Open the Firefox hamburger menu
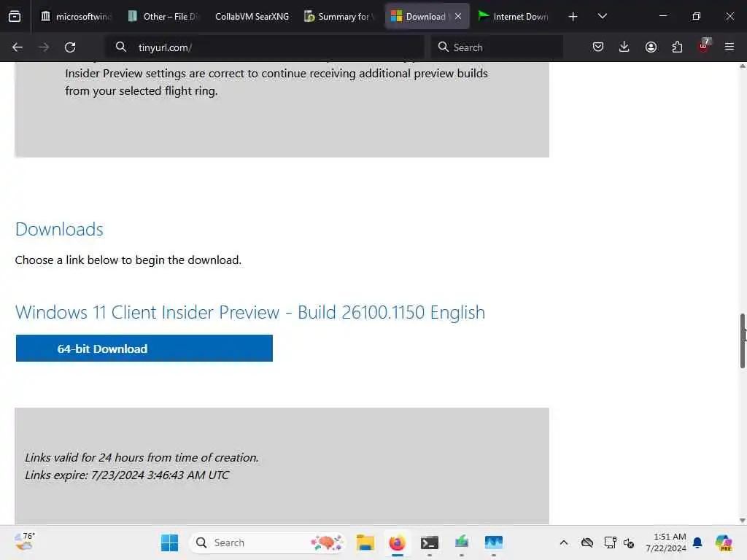Image resolution: width=747 pixels, height=560 pixels. 729,47
